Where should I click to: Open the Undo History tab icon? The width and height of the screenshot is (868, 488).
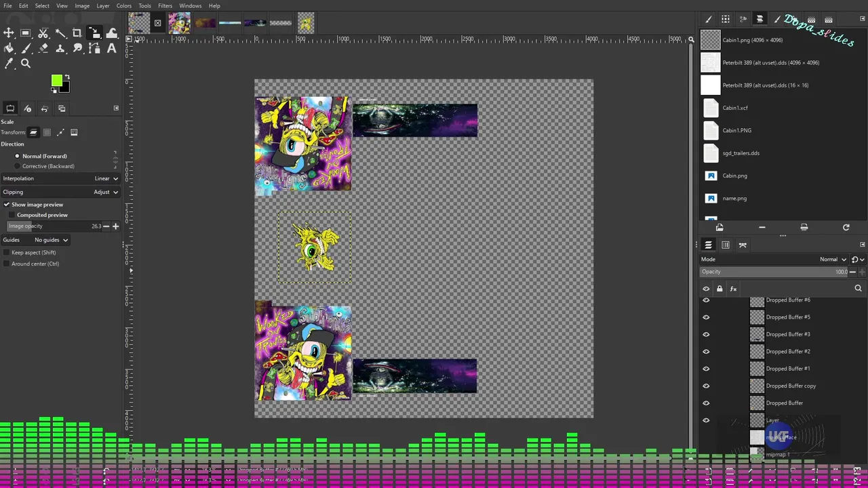tap(45, 108)
